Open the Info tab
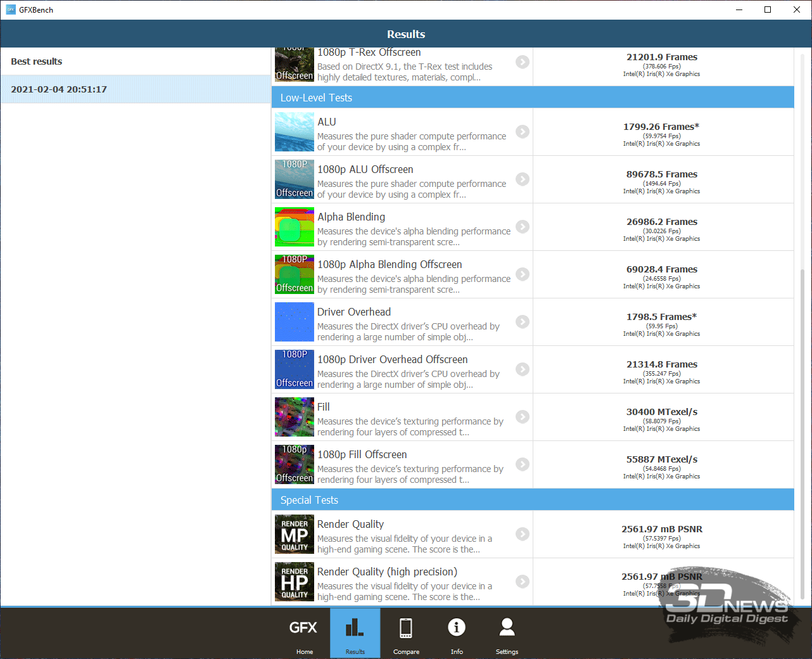The image size is (812, 659). pyautogui.click(x=457, y=633)
